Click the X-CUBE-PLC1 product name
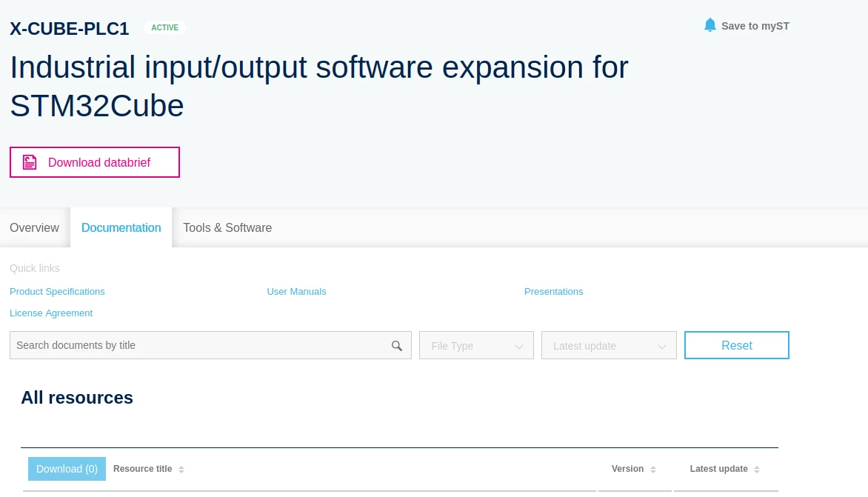868x497 pixels. 69,28
